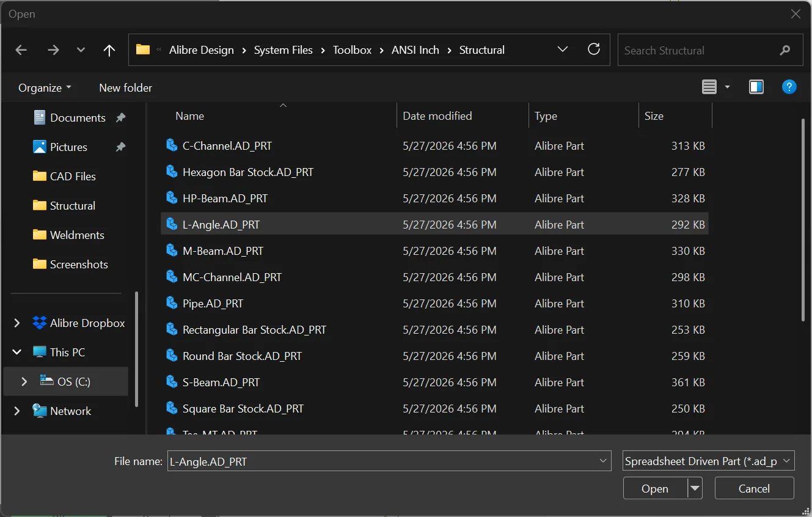The width and height of the screenshot is (812, 517).
Task: Go up one folder level
Action: [x=109, y=50]
